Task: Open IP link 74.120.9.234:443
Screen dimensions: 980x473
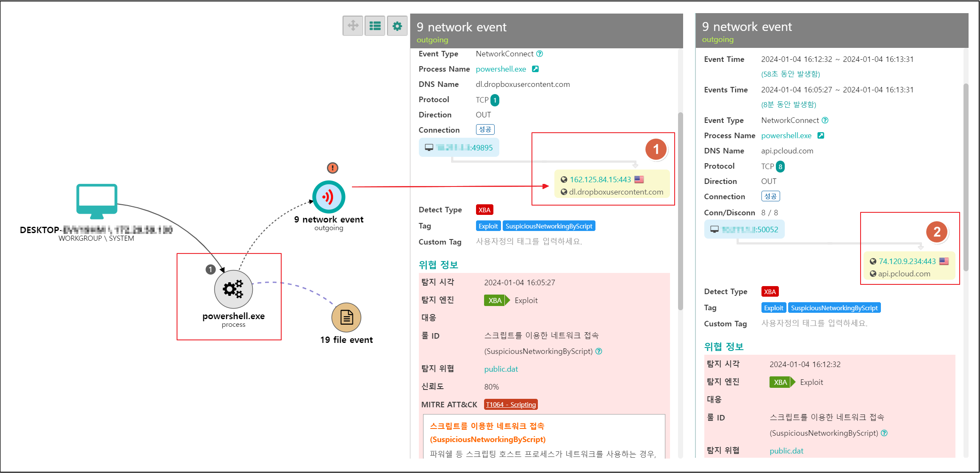Action: pyautogui.click(x=907, y=262)
